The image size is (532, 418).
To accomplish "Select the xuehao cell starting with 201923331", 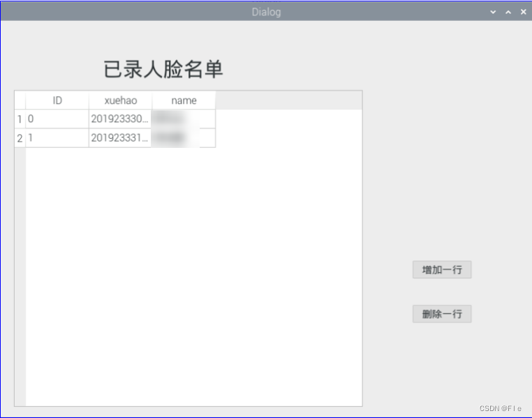I will point(120,138).
